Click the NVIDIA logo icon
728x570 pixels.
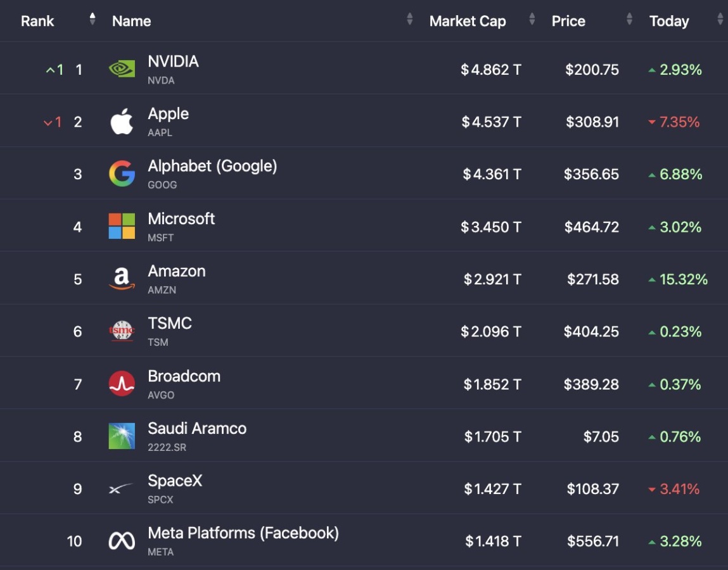(x=122, y=69)
